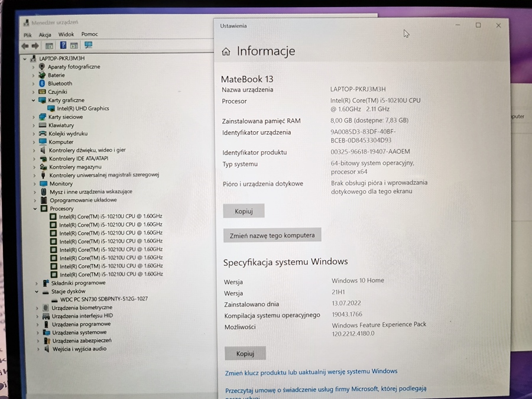This screenshot has height=399, width=532.
Task: Click Kopiuj under Specyfikacja systemu Windows
Action: (245, 353)
